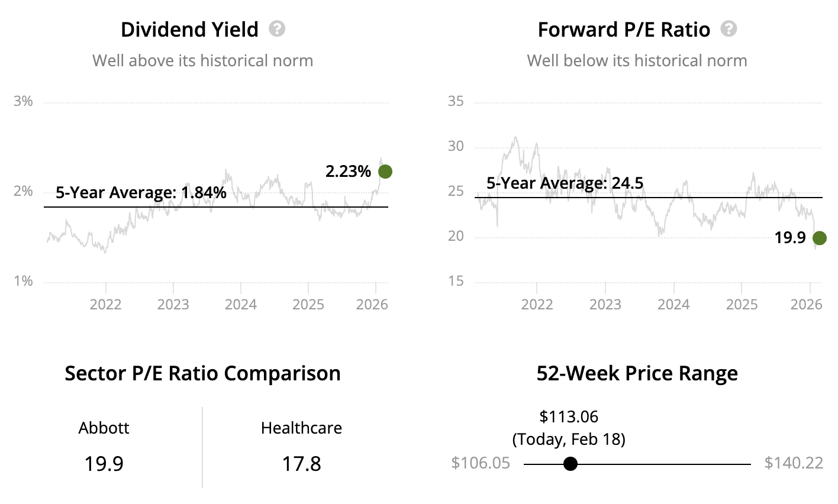Select the green 2.23% dividend yield dot
Screen dimensions: 838x504
(385, 172)
